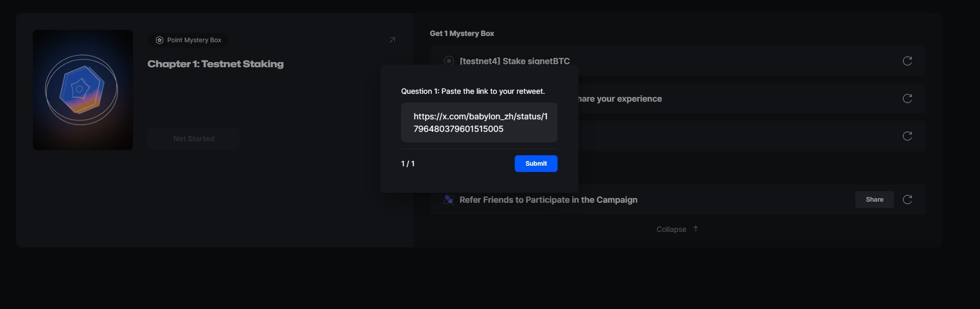The width and height of the screenshot is (980, 309).
Task: Click the Refer Friends task icon
Action: pos(449,200)
